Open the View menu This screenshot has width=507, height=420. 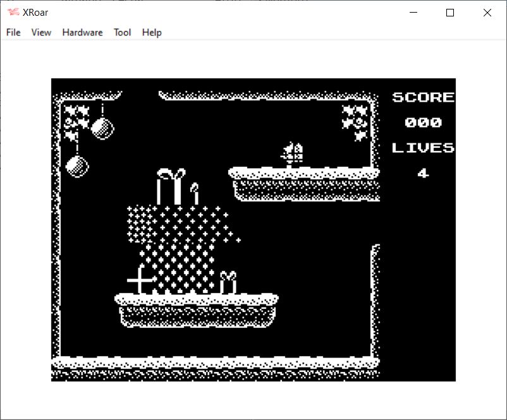click(41, 32)
